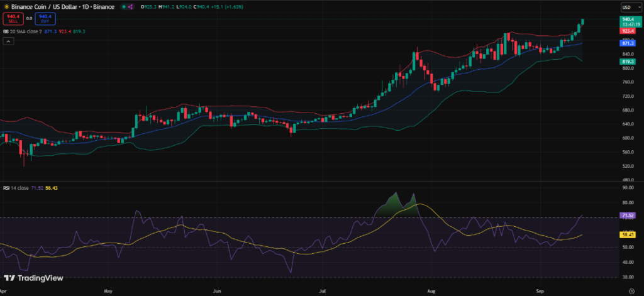This screenshot has height=296, width=644.
Task: Click the Aug label on time axis
Action: 430,291
